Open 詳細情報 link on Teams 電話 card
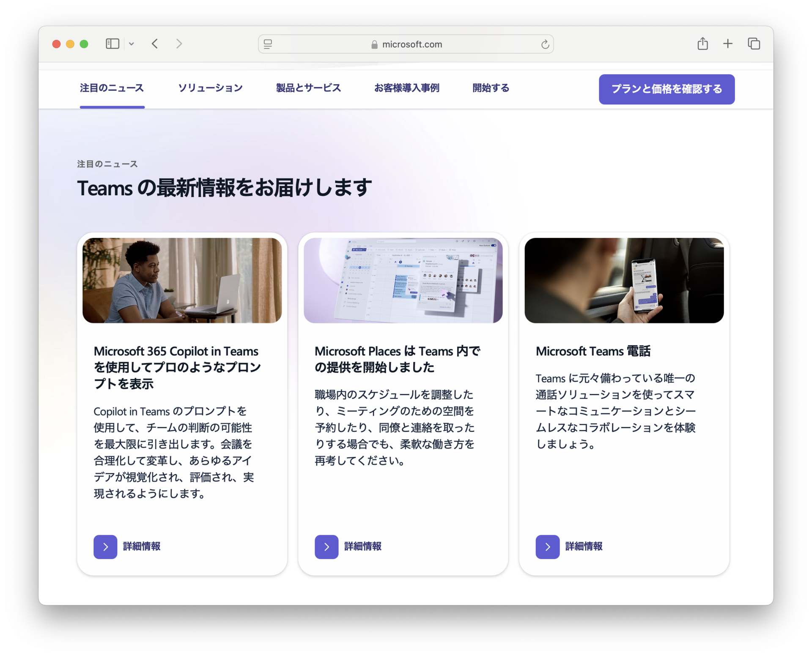Screen dimensions: 812x656 pos(584,547)
